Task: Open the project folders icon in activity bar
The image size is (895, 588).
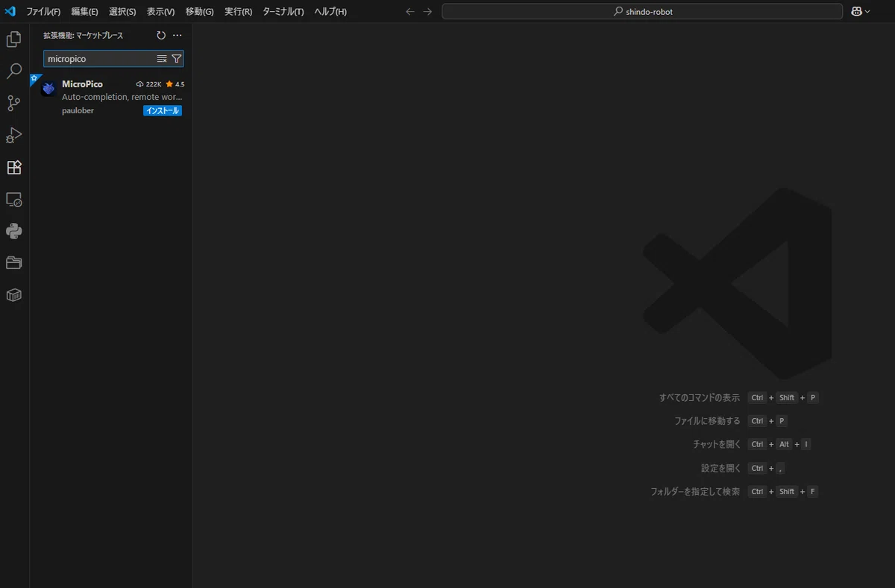Action: tap(14, 263)
